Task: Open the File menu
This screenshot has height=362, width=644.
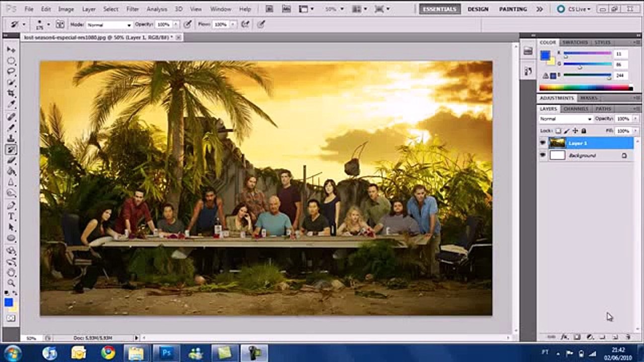Action: [x=29, y=9]
